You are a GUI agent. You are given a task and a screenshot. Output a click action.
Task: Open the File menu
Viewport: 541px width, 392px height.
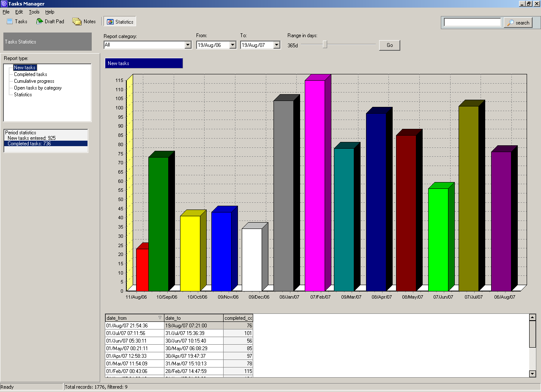coord(6,12)
